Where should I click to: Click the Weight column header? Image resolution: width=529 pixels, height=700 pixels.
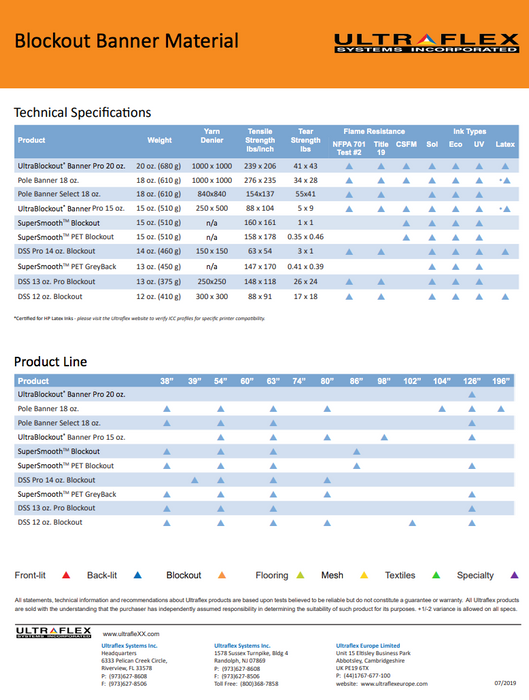coord(159,140)
